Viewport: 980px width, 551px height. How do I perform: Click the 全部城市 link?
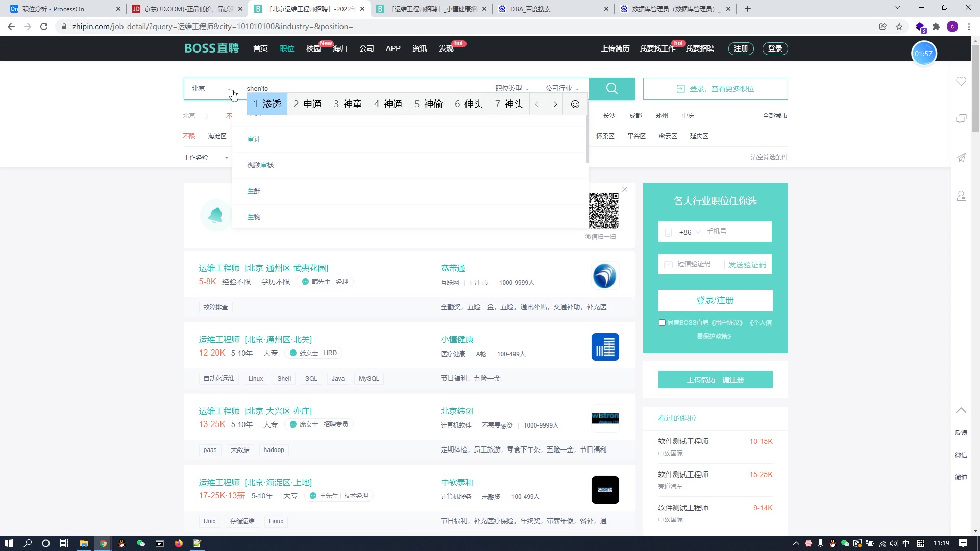point(775,116)
